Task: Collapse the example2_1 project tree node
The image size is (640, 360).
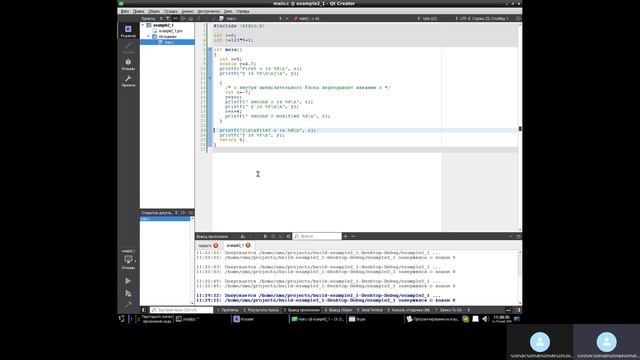Action: [x=143, y=25]
